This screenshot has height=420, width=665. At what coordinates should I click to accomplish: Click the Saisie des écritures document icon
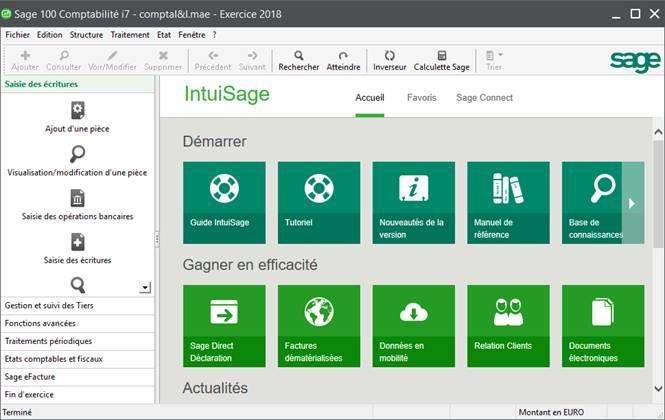pyautogui.click(x=78, y=242)
